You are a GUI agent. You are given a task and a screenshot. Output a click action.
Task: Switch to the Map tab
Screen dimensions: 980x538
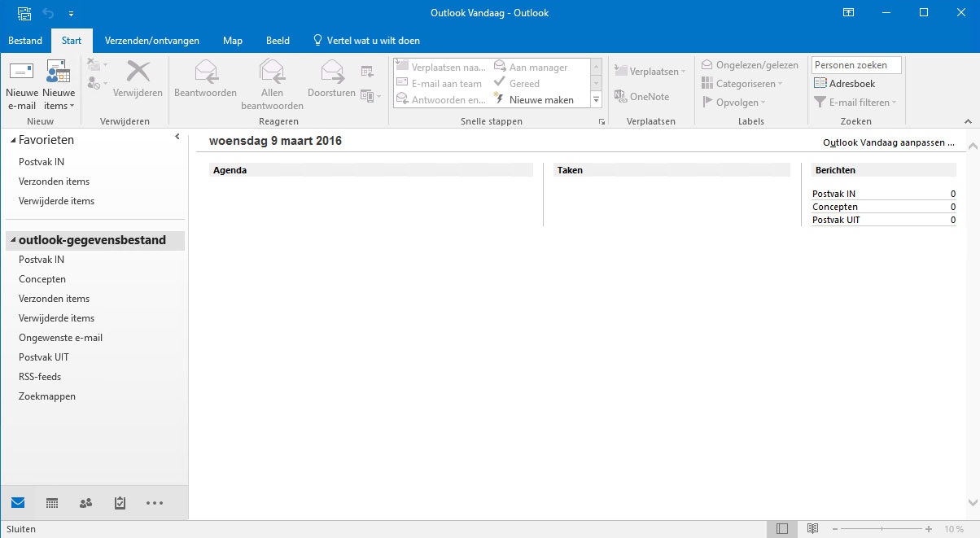click(x=233, y=41)
